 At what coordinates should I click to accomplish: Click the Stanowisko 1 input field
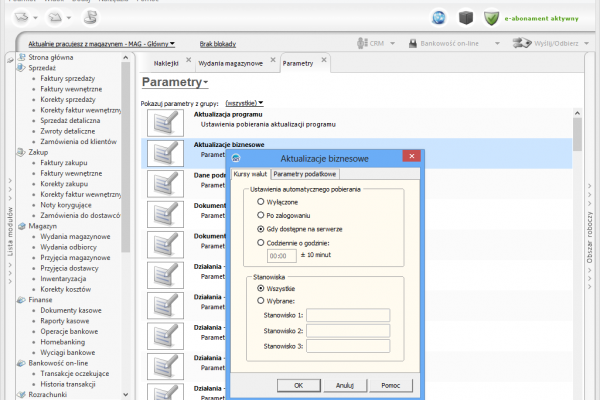(348, 314)
